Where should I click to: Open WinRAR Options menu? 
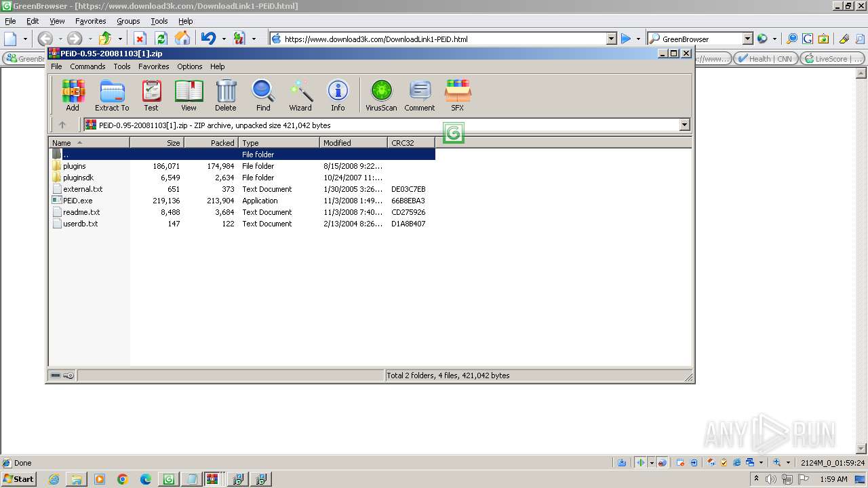190,66
